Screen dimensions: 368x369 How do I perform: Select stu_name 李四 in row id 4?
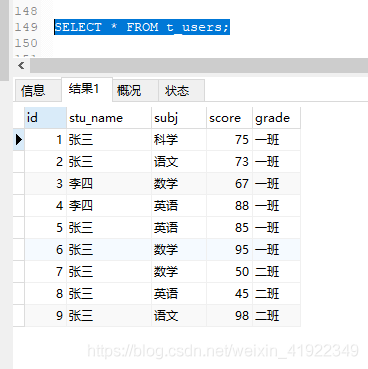coord(109,206)
